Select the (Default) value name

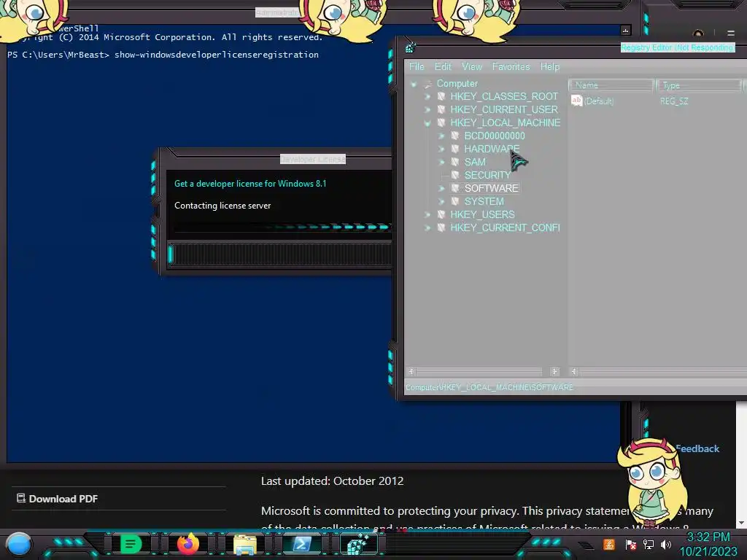click(x=599, y=101)
